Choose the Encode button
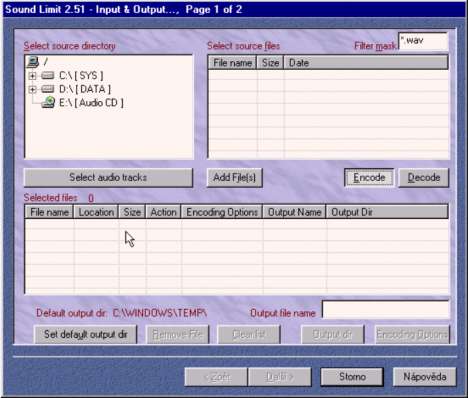 [369, 177]
